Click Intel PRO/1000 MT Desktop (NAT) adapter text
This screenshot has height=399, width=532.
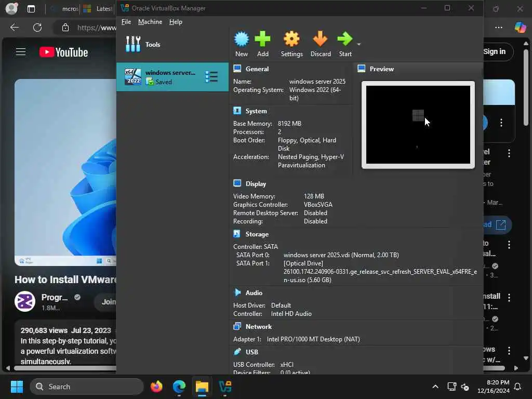(313, 339)
